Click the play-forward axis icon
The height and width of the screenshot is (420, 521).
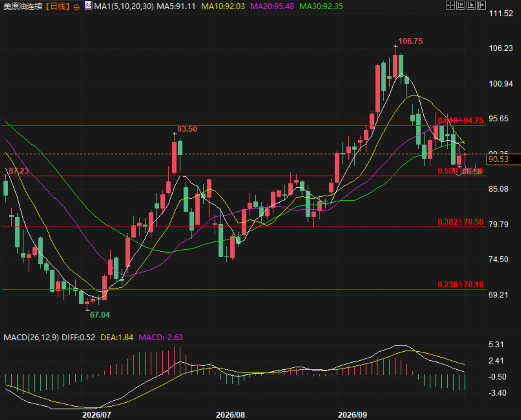point(471,6)
